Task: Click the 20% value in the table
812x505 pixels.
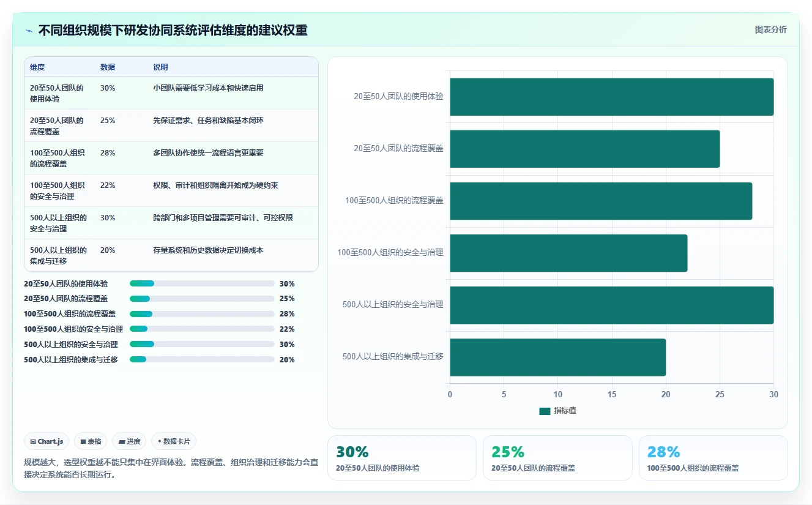Action: 108,250
